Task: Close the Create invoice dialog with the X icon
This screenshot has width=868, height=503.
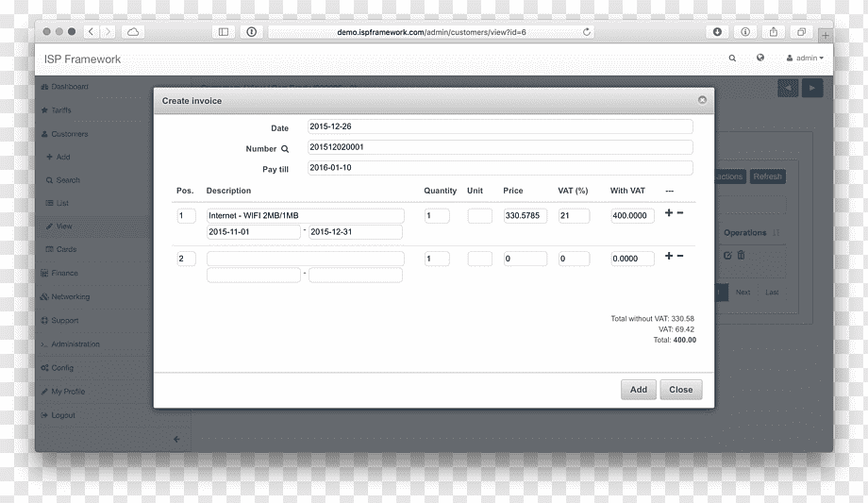Action: click(702, 100)
